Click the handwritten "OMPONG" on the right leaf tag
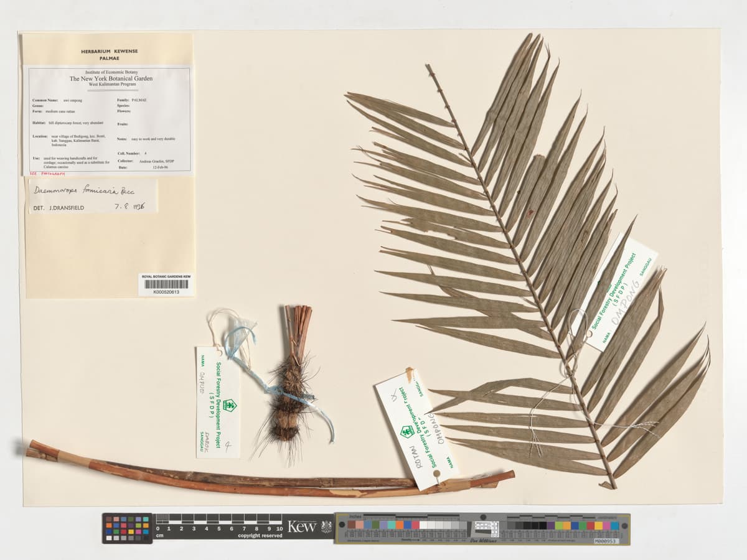747x560 pixels. 626,302
